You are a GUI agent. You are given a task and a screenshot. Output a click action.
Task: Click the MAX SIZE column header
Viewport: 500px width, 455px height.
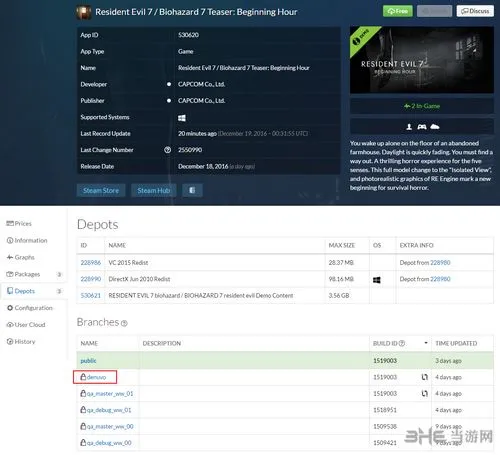click(342, 245)
